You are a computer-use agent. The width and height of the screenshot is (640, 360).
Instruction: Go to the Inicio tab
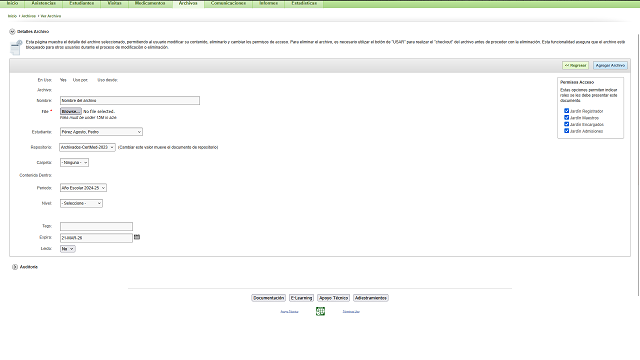(12, 3)
